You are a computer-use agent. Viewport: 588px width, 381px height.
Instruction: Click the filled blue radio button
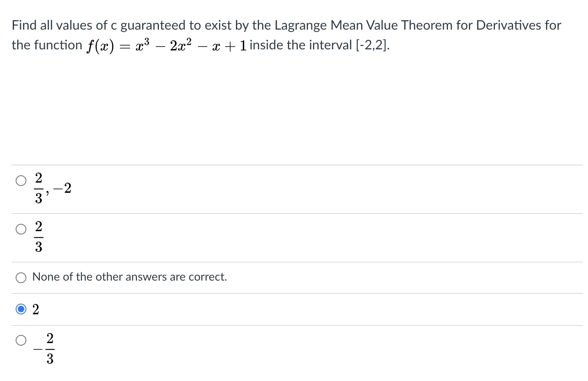[x=21, y=309]
